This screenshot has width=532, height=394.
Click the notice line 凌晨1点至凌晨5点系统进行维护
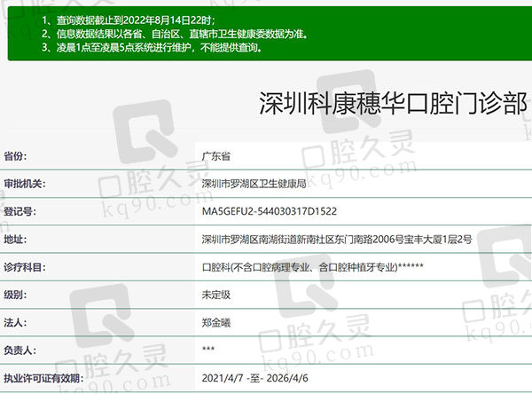(x=152, y=47)
